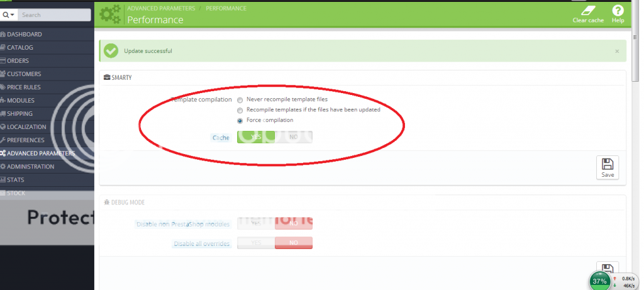Open the Catalog menu in sidebar
The width and height of the screenshot is (644, 290).
[20, 47]
